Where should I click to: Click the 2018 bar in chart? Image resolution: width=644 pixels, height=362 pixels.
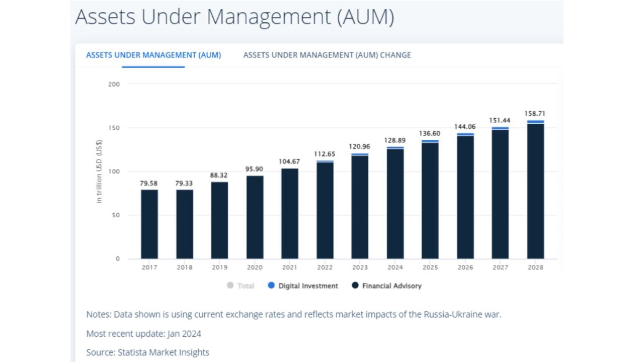coord(185,224)
